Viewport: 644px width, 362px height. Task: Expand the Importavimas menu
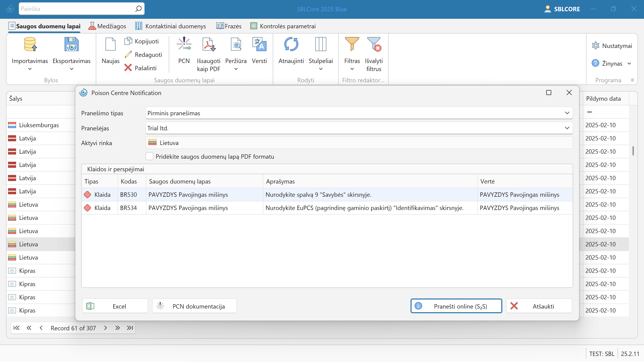[x=30, y=69]
